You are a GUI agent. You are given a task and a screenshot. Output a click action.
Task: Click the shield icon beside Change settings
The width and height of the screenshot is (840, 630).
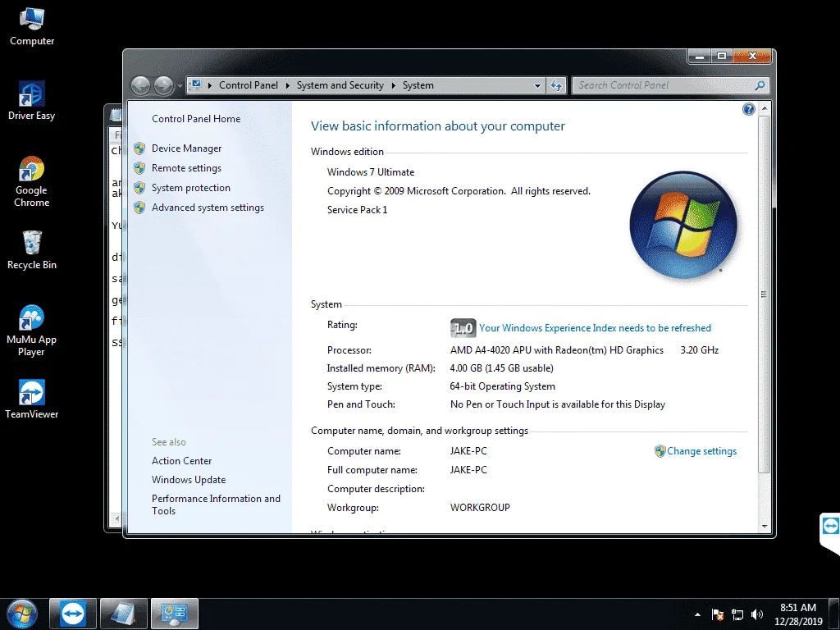660,451
